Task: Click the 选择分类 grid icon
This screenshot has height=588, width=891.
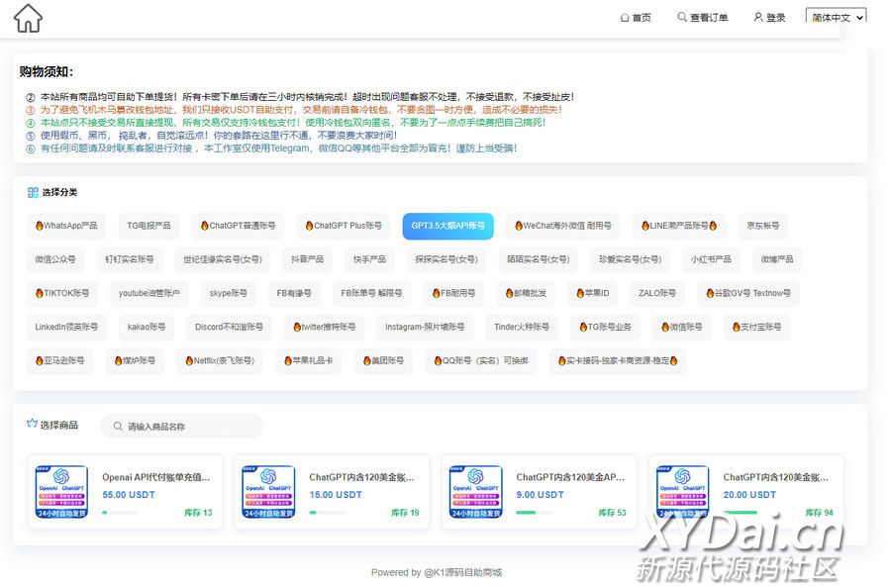Action: (32, 192)
